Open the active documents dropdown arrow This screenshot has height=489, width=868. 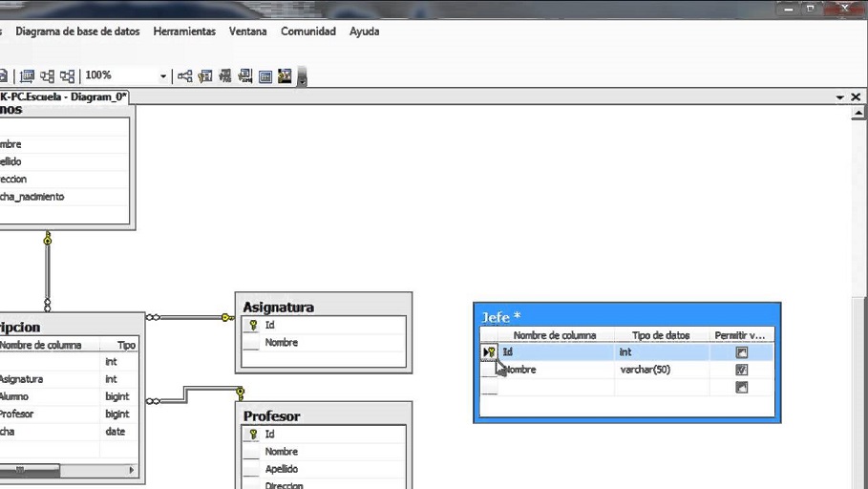pyautogui.click(x=840, y=97)
